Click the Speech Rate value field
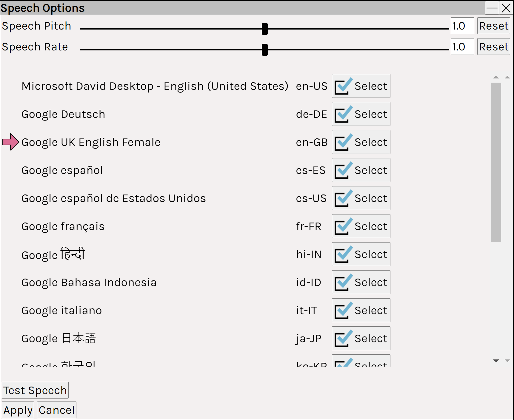 (x=462, y=47)
